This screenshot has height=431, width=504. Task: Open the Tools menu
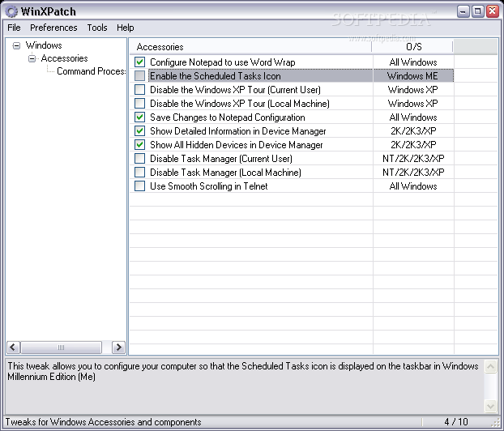pyautogui.click(x=97, y=28)
